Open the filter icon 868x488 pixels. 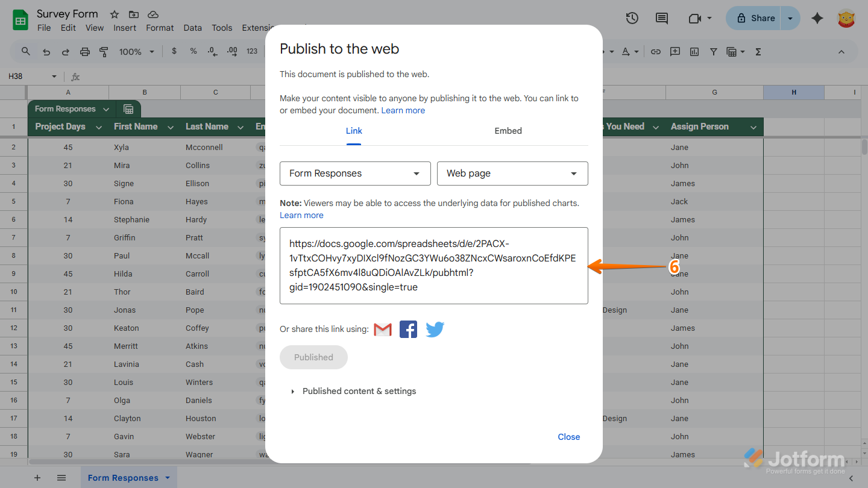pos(713,51)
